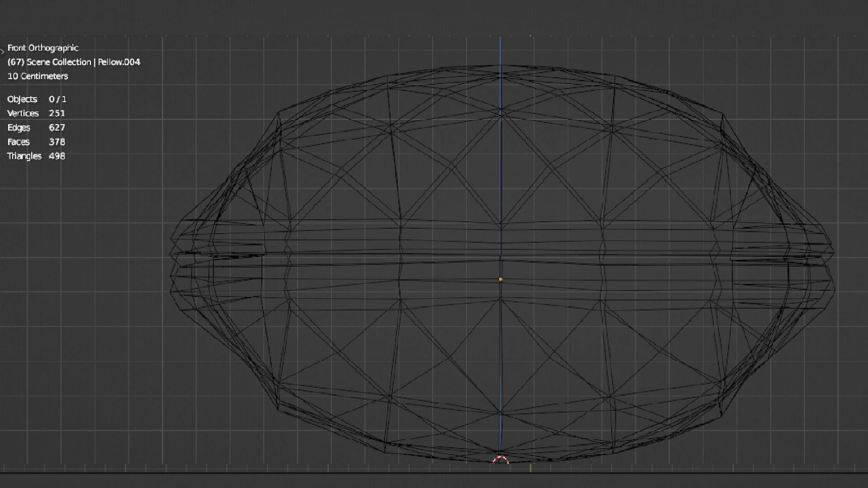Click the red-white 3D cursor below the mesh
The height and width of the screenshot is (488, 868).
click(500, 460)
